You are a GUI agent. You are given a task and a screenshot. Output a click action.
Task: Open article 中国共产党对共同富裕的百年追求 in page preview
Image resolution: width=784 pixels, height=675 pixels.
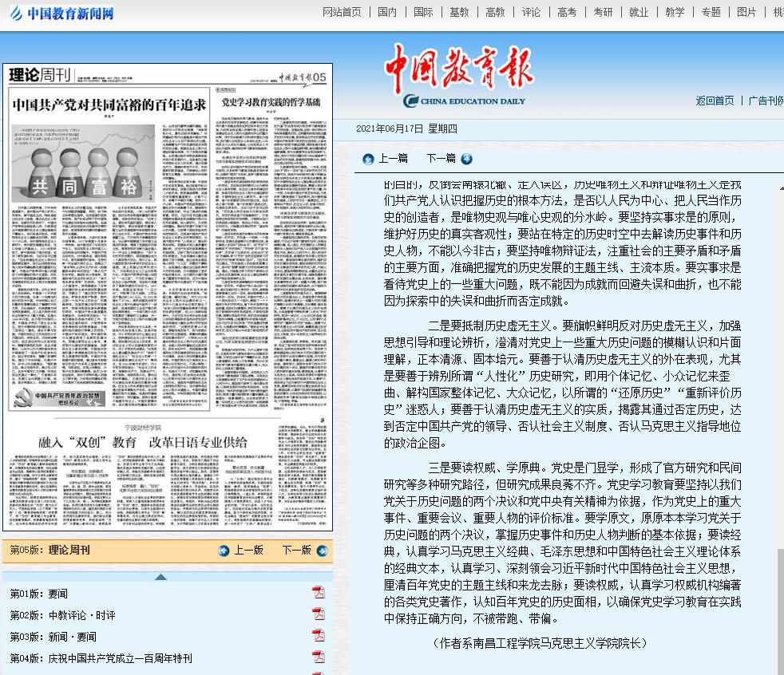pyautogui.click(x=109, y=105)
